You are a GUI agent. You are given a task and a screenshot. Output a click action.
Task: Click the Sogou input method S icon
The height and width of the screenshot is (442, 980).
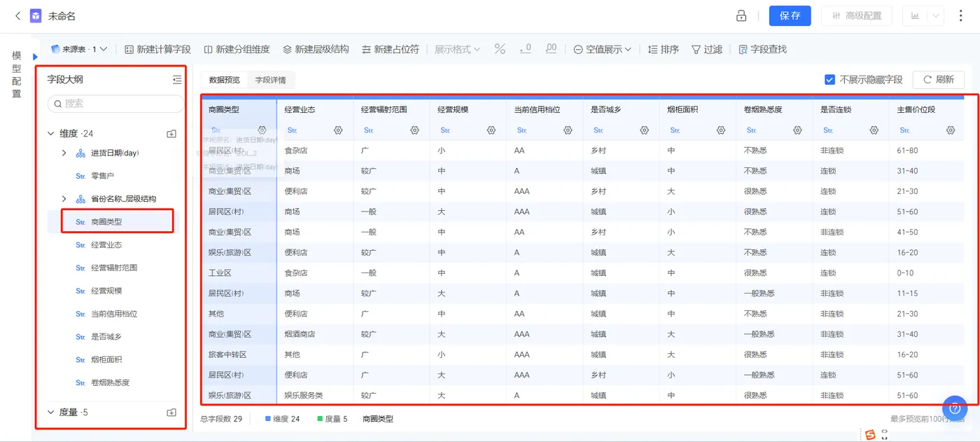(870, 435)
